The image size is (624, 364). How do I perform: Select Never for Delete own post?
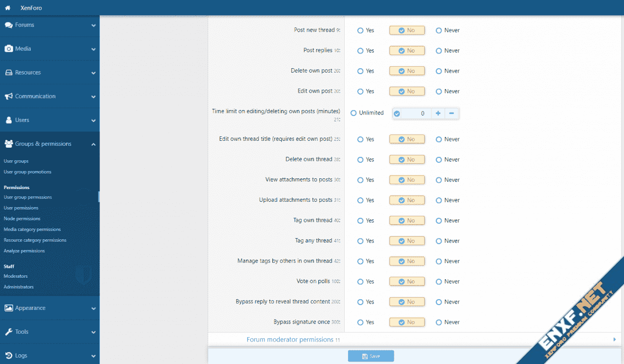click(x=439, y=71)
